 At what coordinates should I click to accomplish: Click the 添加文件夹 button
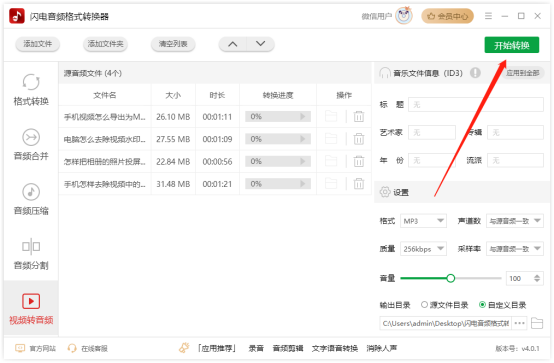point(105,44)
